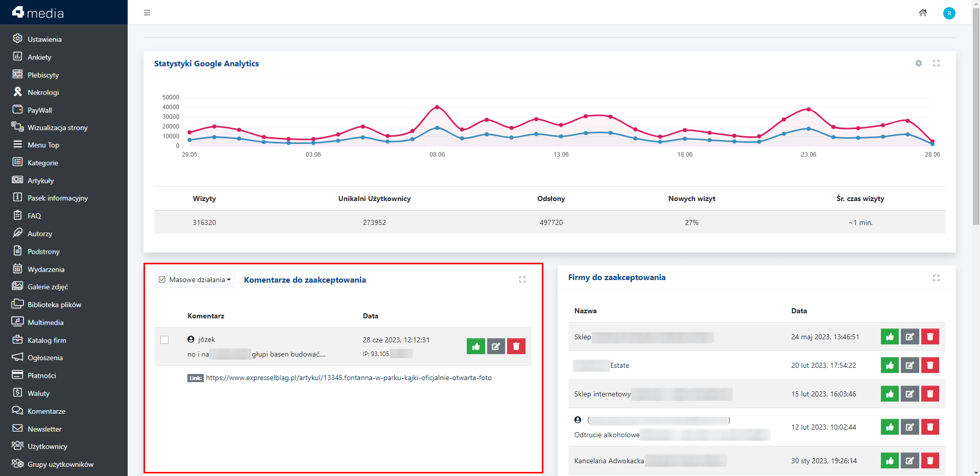Approve the Sklep internetowy company
This screenshot has width=980, height=476.
pyautogui.click(x=890, y=394)
